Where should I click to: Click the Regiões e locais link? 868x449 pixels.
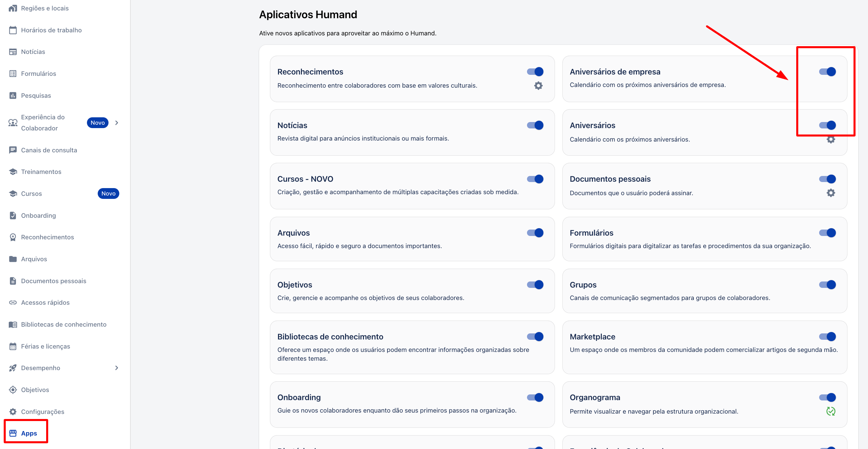(x=45, y=8)
